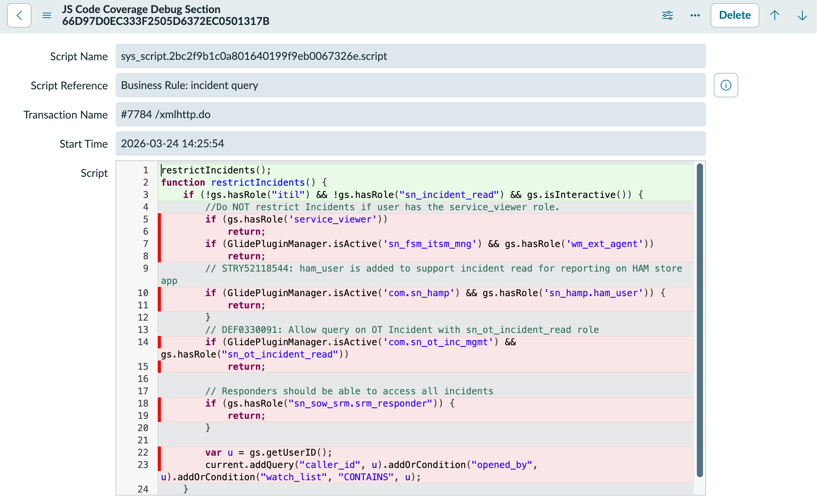Open the personalize form settings icon
The height and width of the screenshot is (504, 817).
pos(668,15)
